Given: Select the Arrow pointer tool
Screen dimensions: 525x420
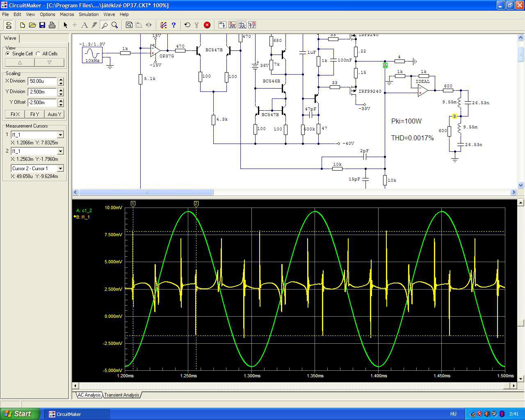Looking at the screenshot, I should 65,25.
